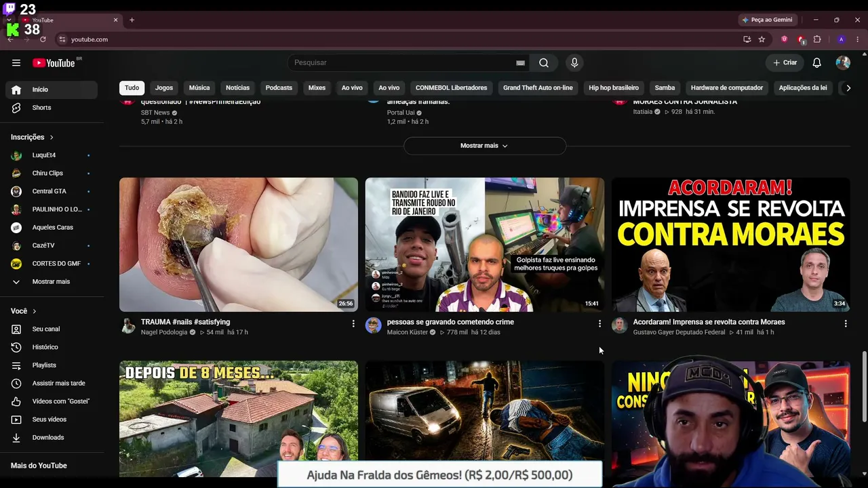Open Playlists in the sidebar
This screenshot has width=868, height=488.
pos(52,365)
